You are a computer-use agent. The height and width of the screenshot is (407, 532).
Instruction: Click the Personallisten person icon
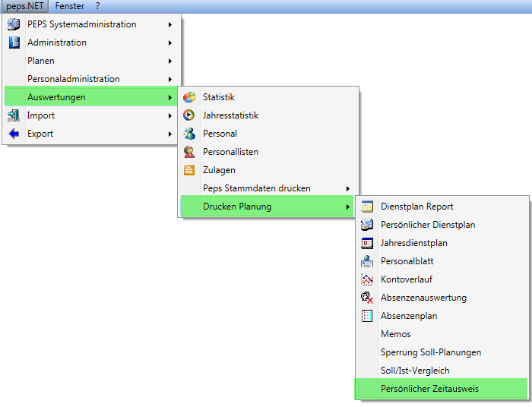click(189, 152)
